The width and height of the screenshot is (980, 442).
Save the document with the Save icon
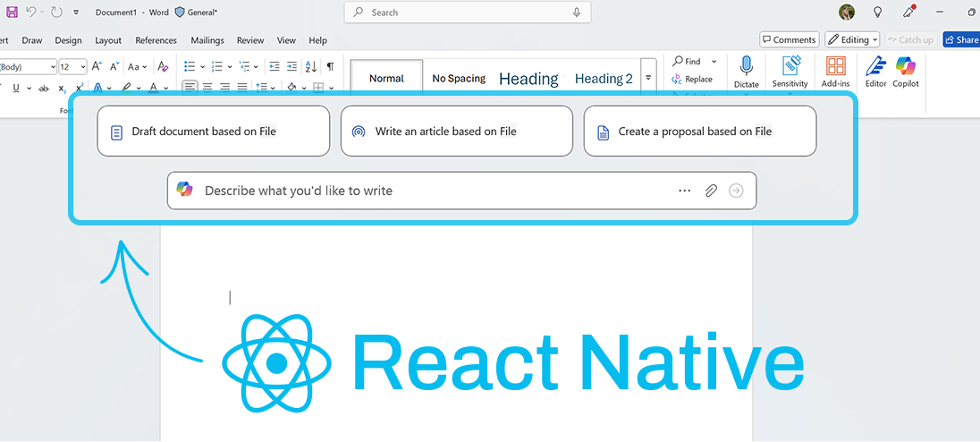[x=12, y=12]
